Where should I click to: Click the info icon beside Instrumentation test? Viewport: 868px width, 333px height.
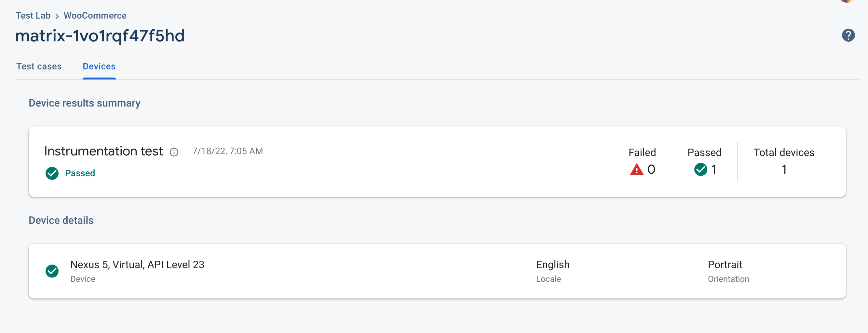(x=174, y=152)
